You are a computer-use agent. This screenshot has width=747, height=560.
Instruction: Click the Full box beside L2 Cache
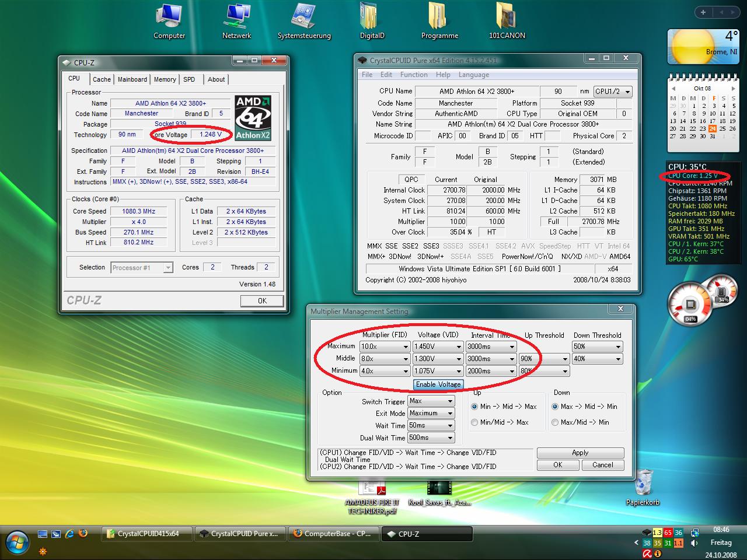[x=553, y=222]
